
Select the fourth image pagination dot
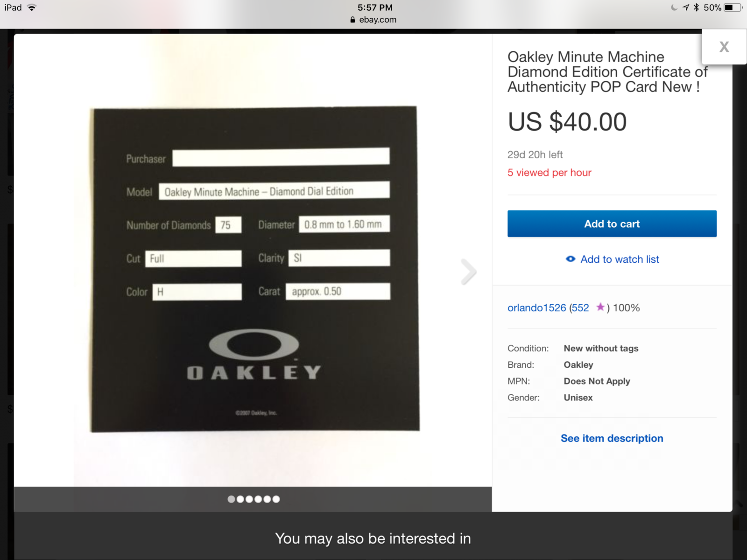(x=258, y=499)
